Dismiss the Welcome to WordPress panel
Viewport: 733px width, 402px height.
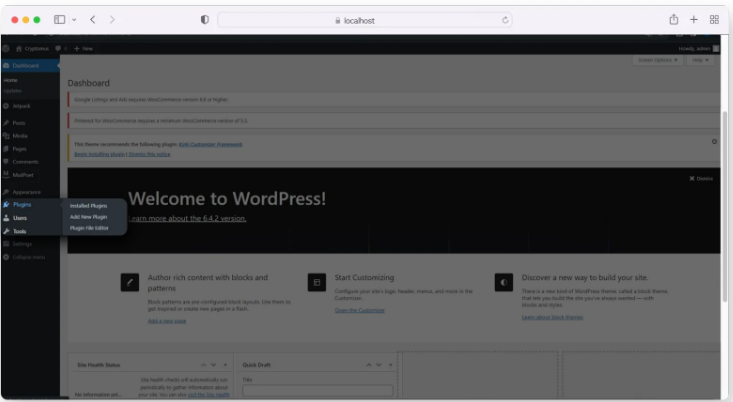[x=702, y=178]
